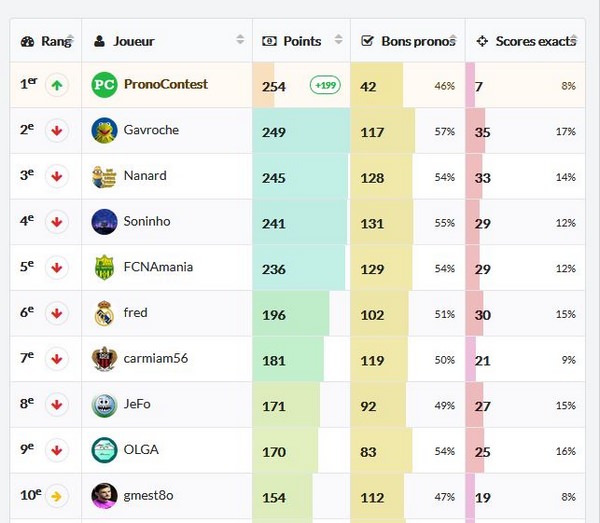Click the green +199 points badge
Viewport: 600px width, 523px height.
[325, 86]
